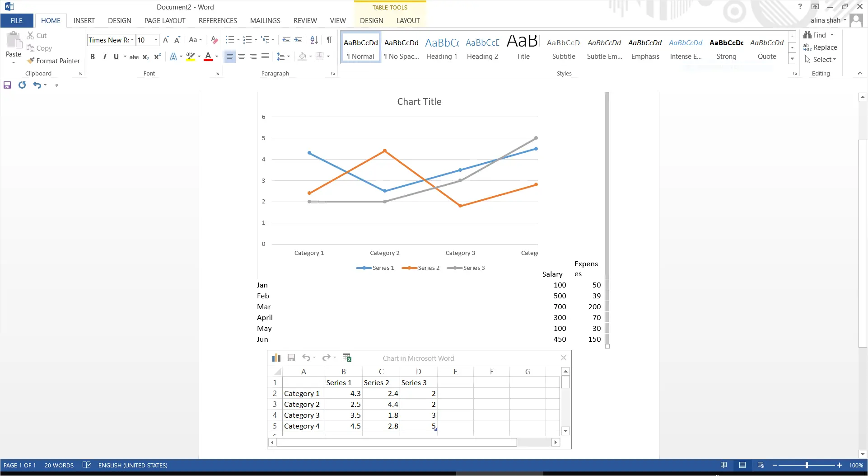Sort the selected text alphabetically

click(314, 40)
